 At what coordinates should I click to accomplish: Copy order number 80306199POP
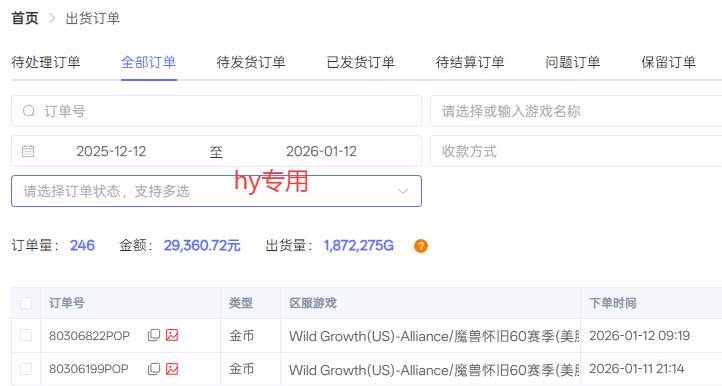click(x=154, y=369)
